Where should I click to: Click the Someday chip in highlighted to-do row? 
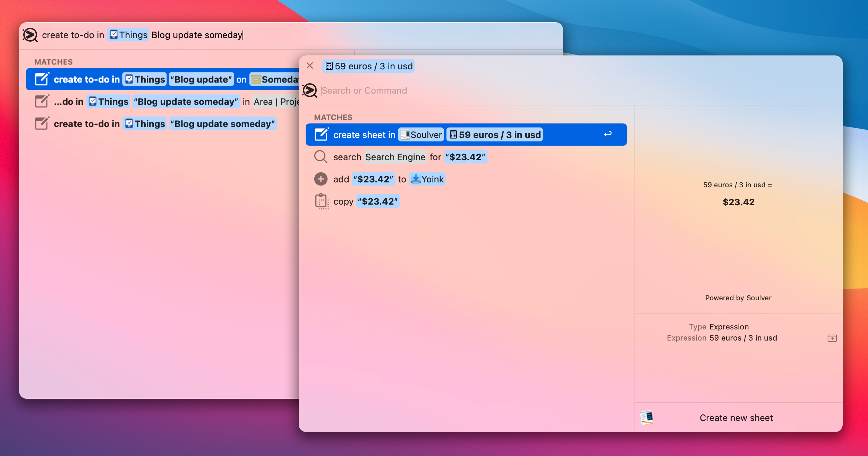[x=274, y=79]
